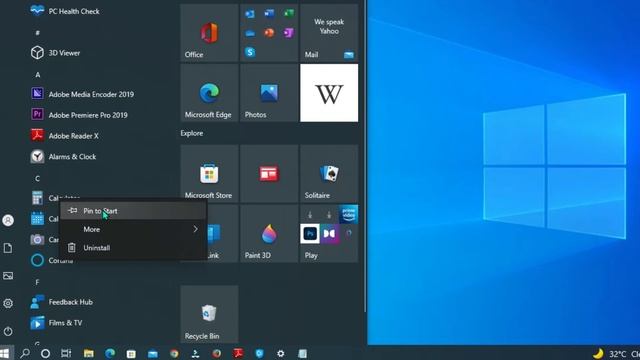Open the Excel icon in the Office folder tile
The width and height of the screenshot is (640, 360).
click(x=289, y=13)
